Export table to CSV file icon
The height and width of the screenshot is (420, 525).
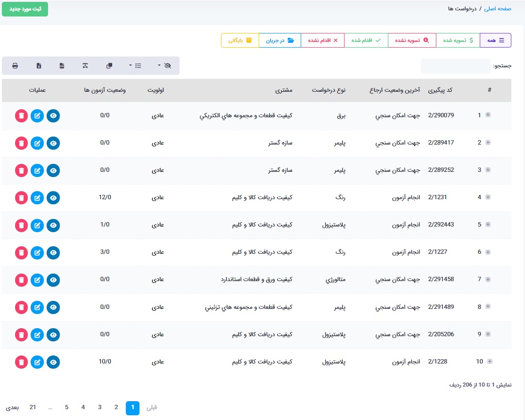[x=62, y=66]
